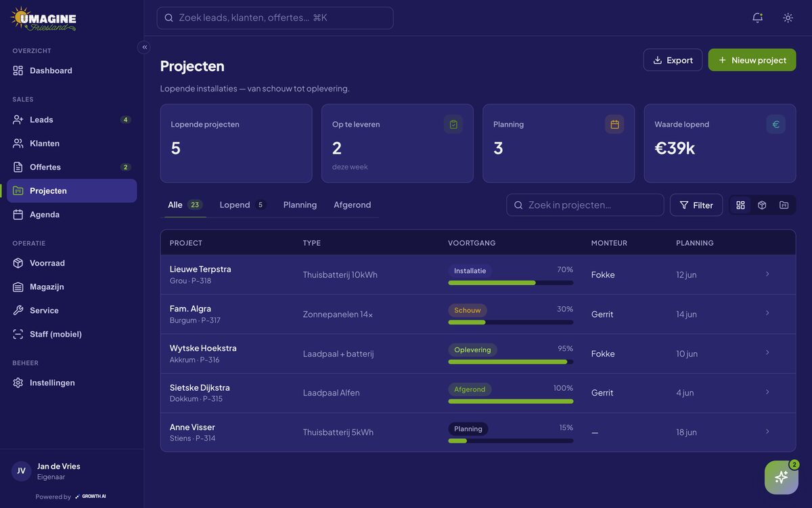The width and height of the screenshot is (812, 508).
Task: Click the 30% progress bar for Fam. Algra
Action: tap(511, 322)
